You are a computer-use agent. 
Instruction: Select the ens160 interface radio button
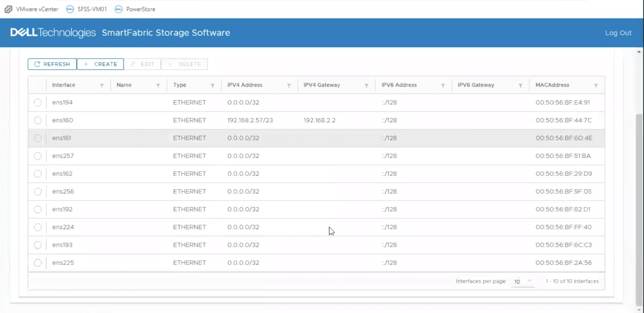pyautogui.click(x=38, y=120)
